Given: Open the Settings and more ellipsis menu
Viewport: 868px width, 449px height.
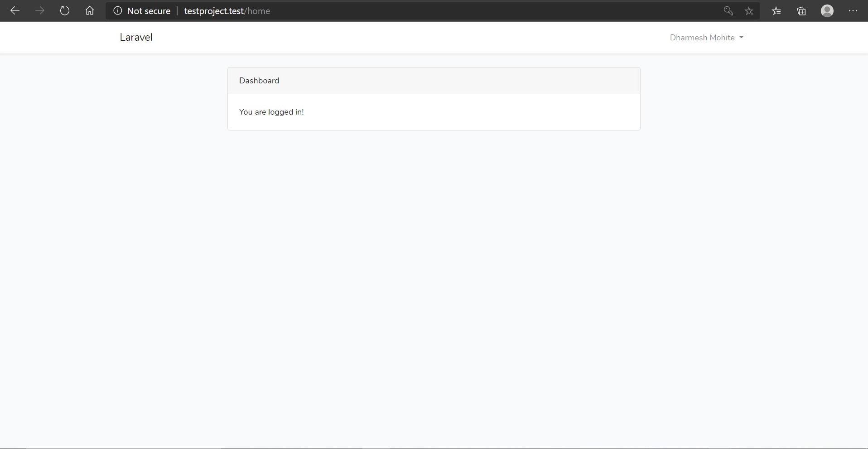Looking at the screenshot, I should tap(853, 11).
